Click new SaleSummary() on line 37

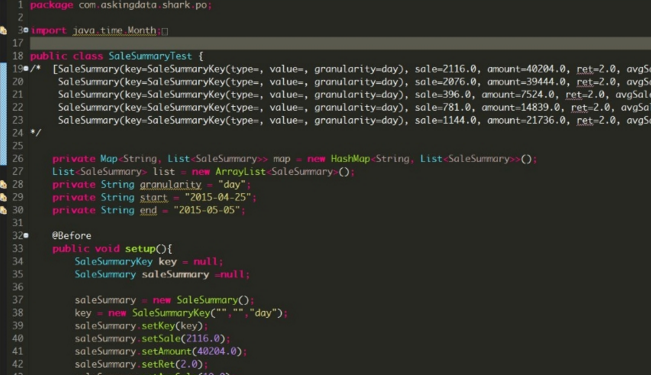tap(201, 300)
